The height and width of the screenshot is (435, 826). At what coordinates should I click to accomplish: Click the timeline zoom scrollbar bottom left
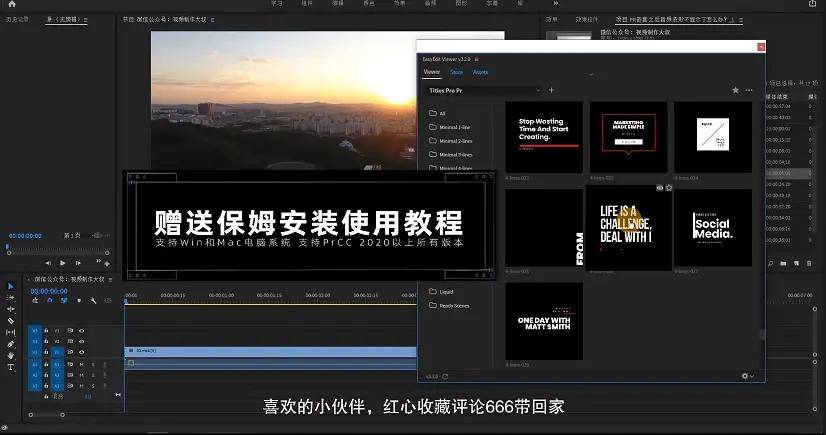click(x=46, y=415)
